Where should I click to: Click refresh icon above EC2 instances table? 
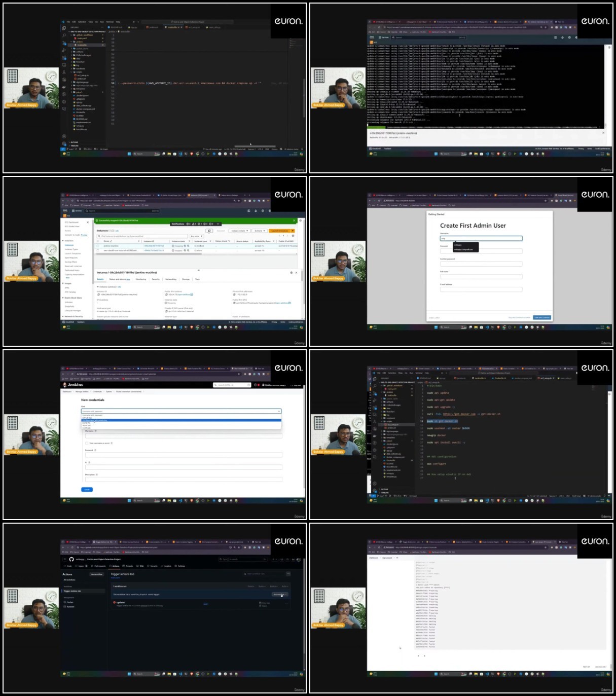tap(209, 231)
